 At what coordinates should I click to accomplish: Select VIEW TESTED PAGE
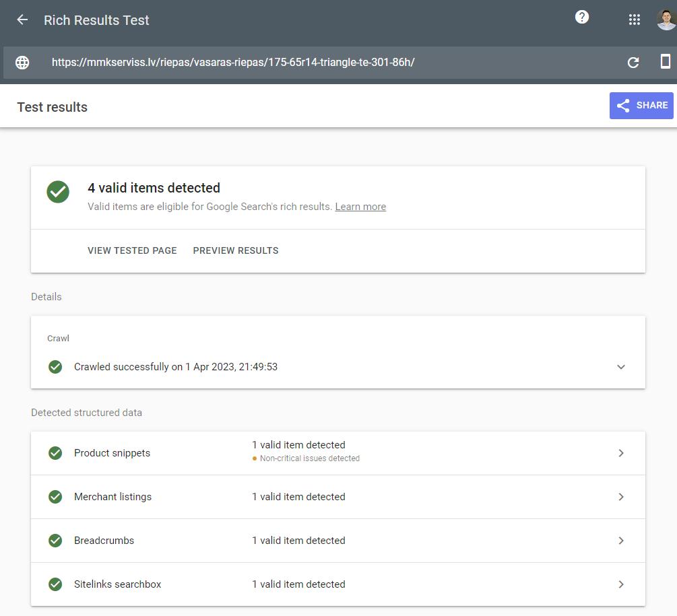point(132,250)
